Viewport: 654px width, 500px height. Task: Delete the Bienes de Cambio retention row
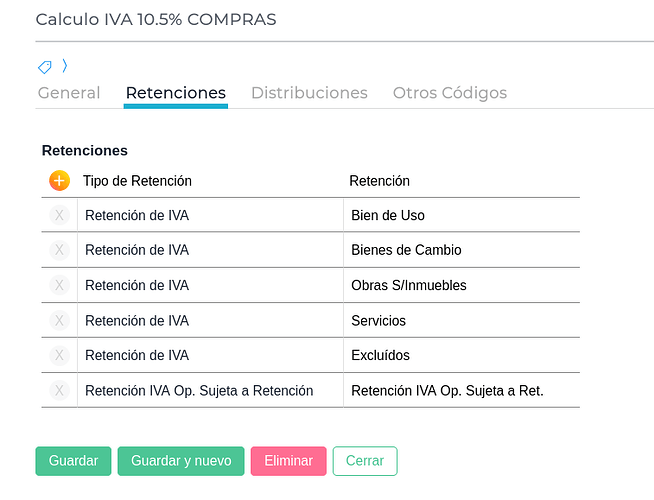(59, 250)
